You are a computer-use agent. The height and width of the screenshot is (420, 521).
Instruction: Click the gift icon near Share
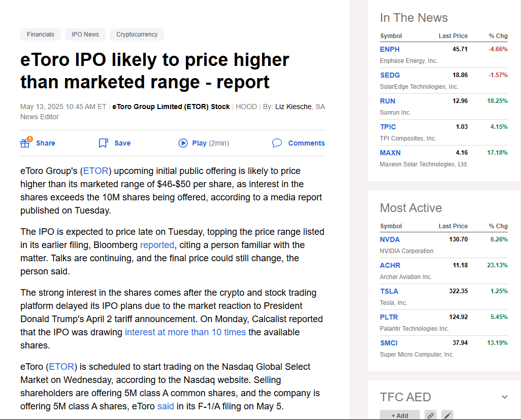[24, 143]
